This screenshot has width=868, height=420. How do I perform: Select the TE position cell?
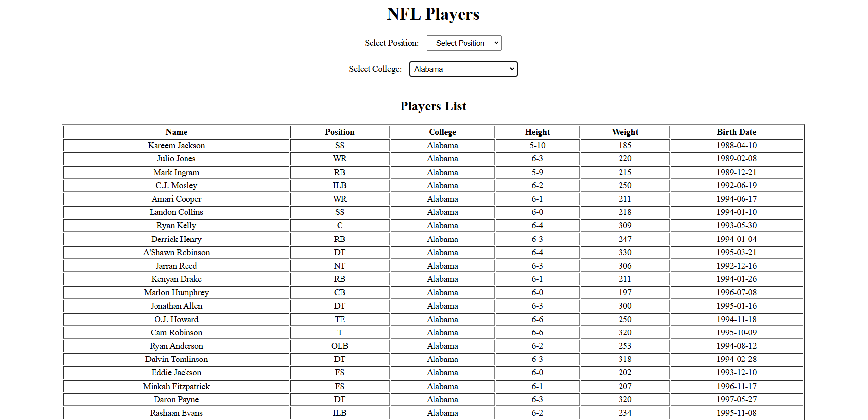tap(340, 319)
